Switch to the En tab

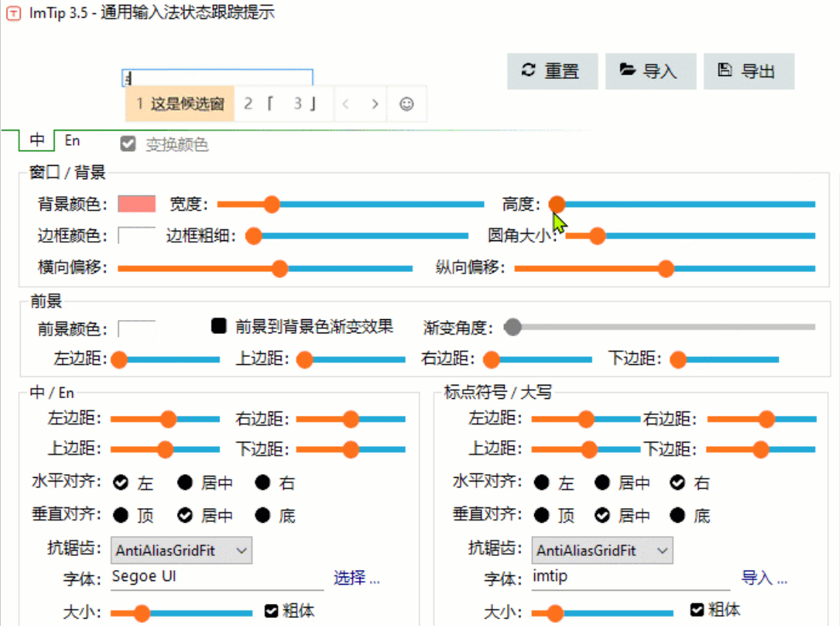pos(72,140)
